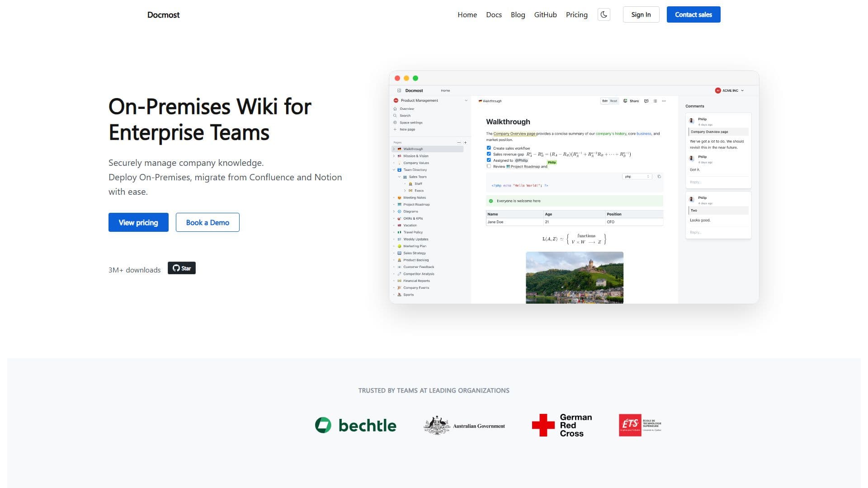This screenshot has width=868, height=488.
Task: Click the Pages section more-options dots
Action: pyautogui.click(x=459, y=142)
